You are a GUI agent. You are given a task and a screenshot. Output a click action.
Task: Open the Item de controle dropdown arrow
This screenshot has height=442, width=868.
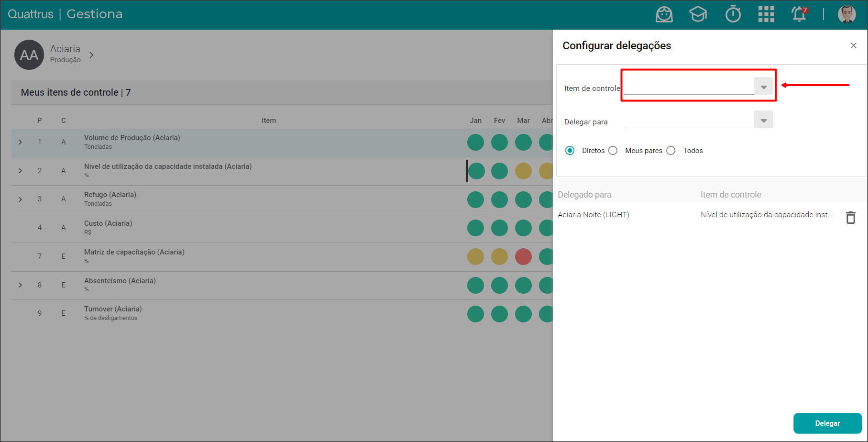coord(763,87)
